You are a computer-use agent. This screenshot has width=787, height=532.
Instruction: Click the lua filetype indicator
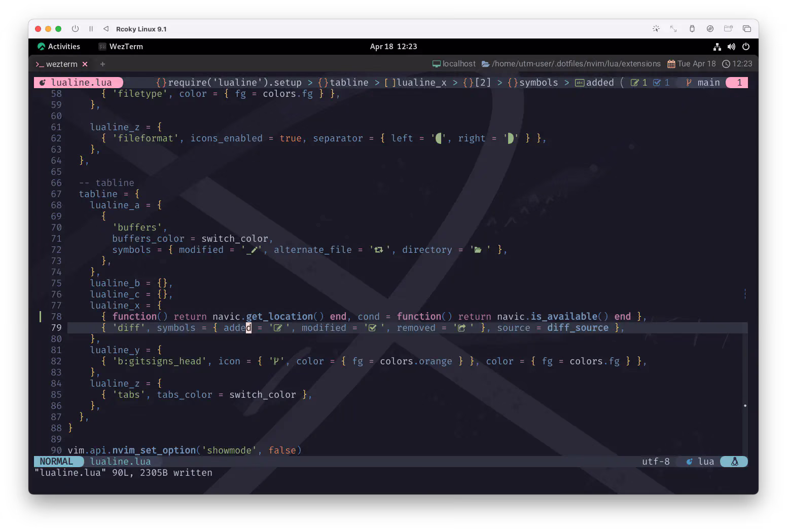(700, 462)
